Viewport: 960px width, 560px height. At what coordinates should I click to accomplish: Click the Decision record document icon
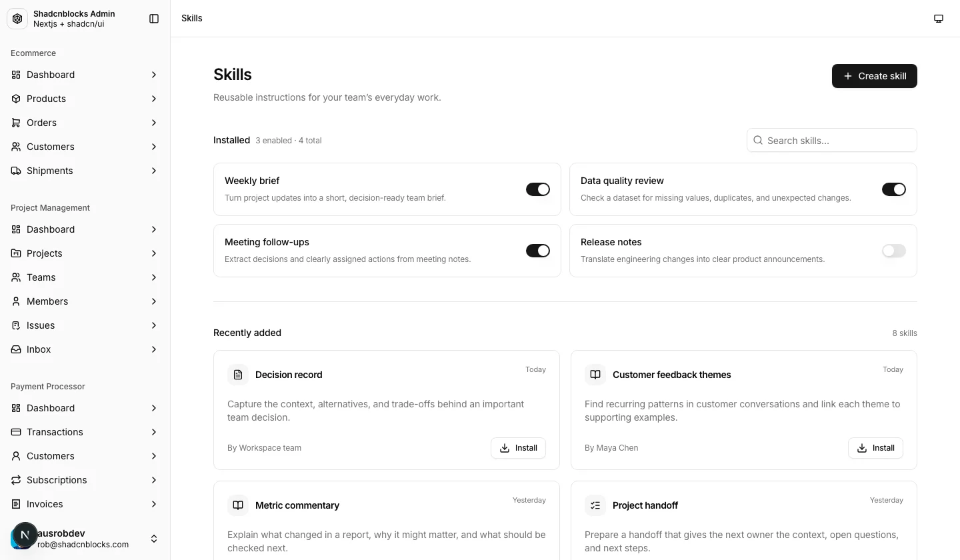coord(238,375)
